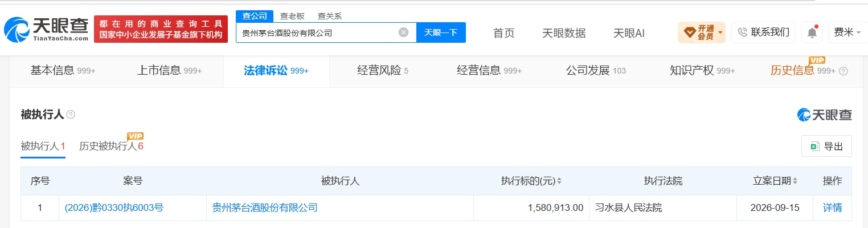The image size is (868, 228).
Task: Open 天眼数据 in the navigation
Action: 564,33
